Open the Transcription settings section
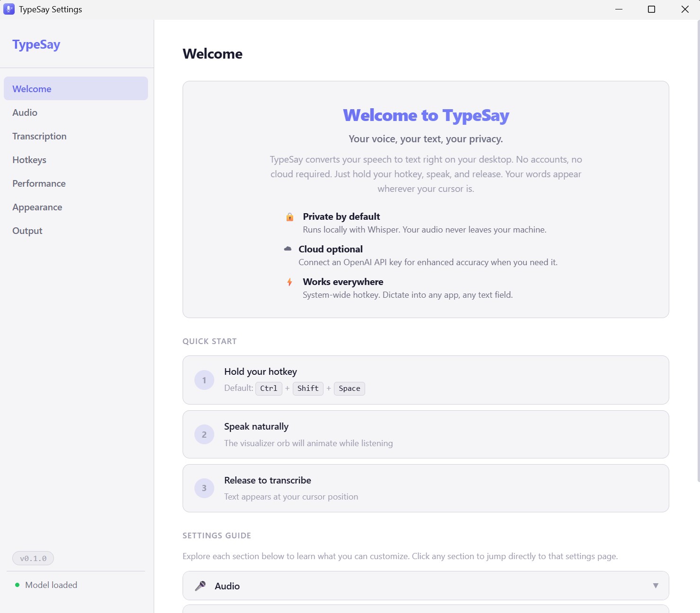 [x=39, y=136]
